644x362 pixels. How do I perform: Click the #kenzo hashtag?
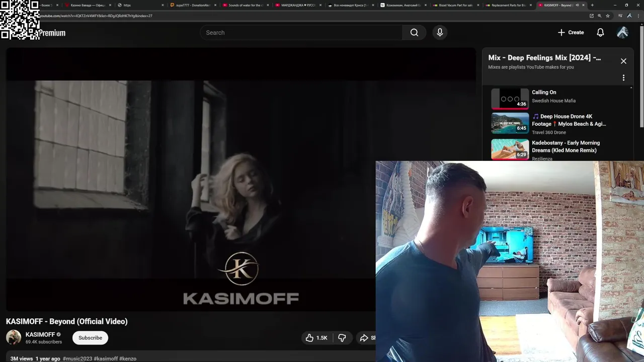click(128, 358)
